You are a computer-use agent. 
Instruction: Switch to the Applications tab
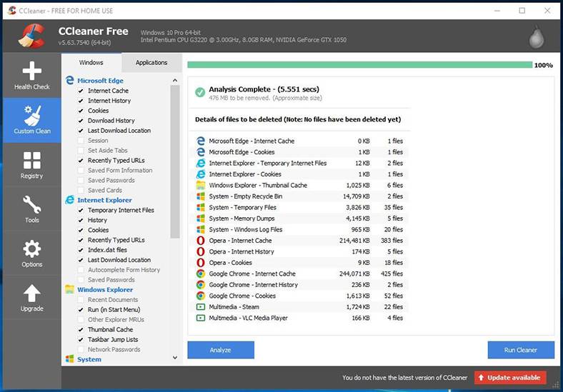151,62
